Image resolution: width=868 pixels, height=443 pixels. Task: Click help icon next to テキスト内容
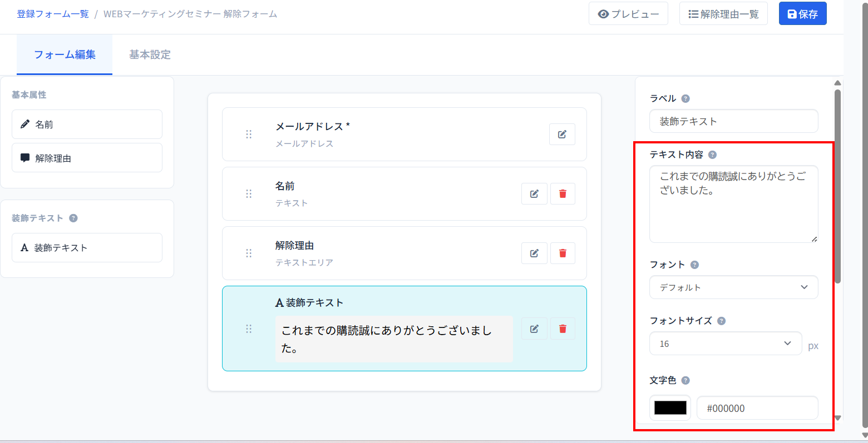[712, 155]
